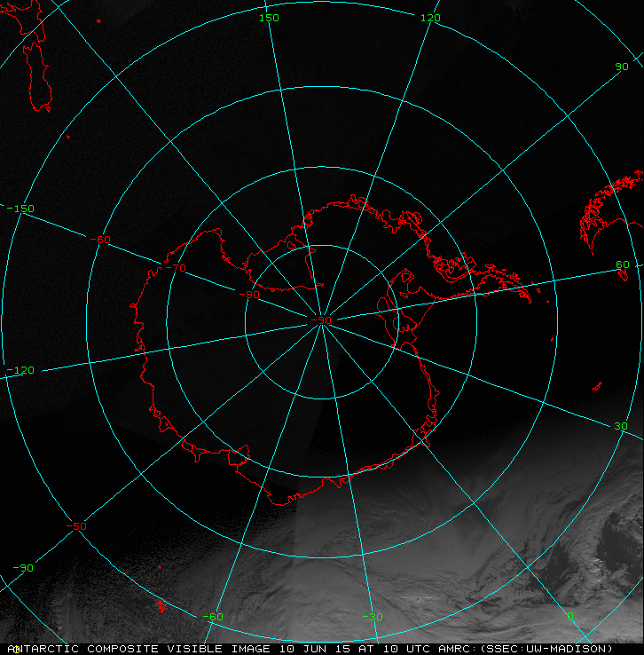The height and width of the screenshot is (655, 644).
Task: Click the green -120 longitude label
Action: [20, 370]
